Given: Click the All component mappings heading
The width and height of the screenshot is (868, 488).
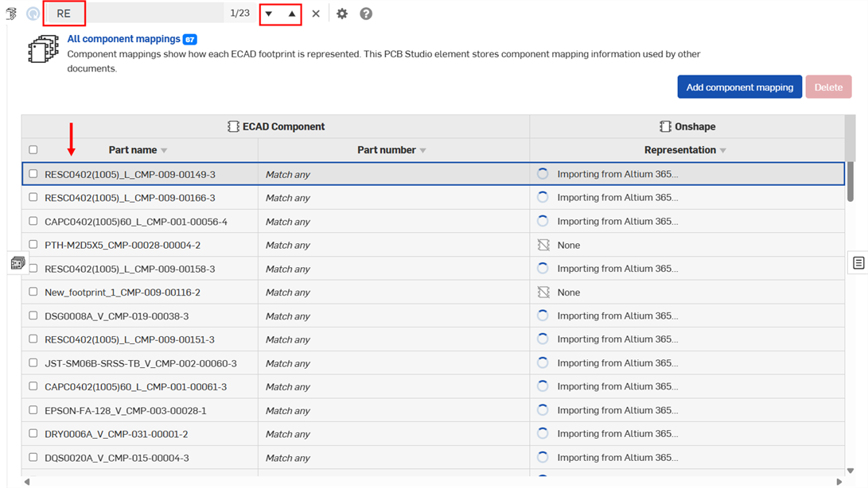Looking at the screenshot, I should click(x=123, y=39).
